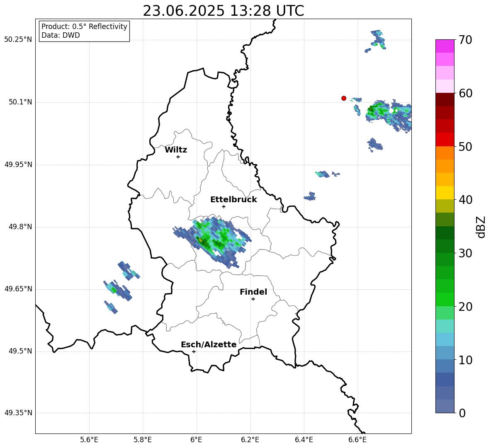Screen dimensions: 491x448
Task: Pick the orange swatch below 50 dBZ
Action: pos(445,153)
